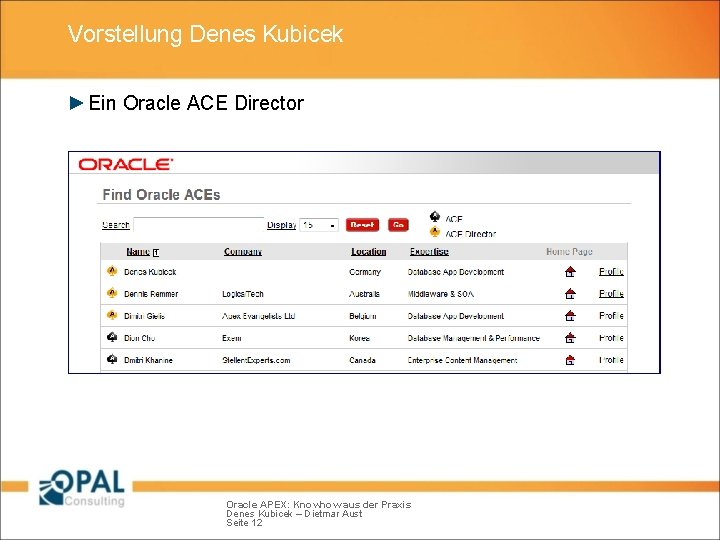Click slide title Vorstellung Denes Kubicek
The image size is (720, 540).
(x=205, y=34)
